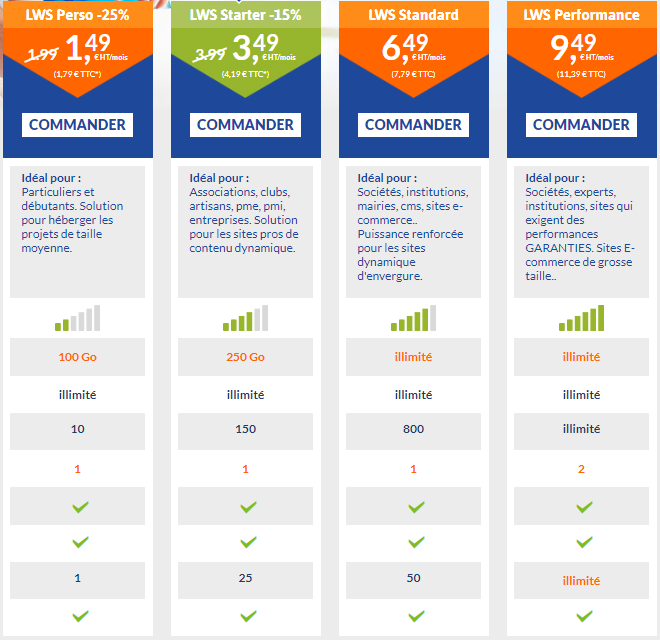Click the LWS Starter signal strength icon
Image resolution: width=660 pixels, height=640 pixels.
tap(245, 318)
